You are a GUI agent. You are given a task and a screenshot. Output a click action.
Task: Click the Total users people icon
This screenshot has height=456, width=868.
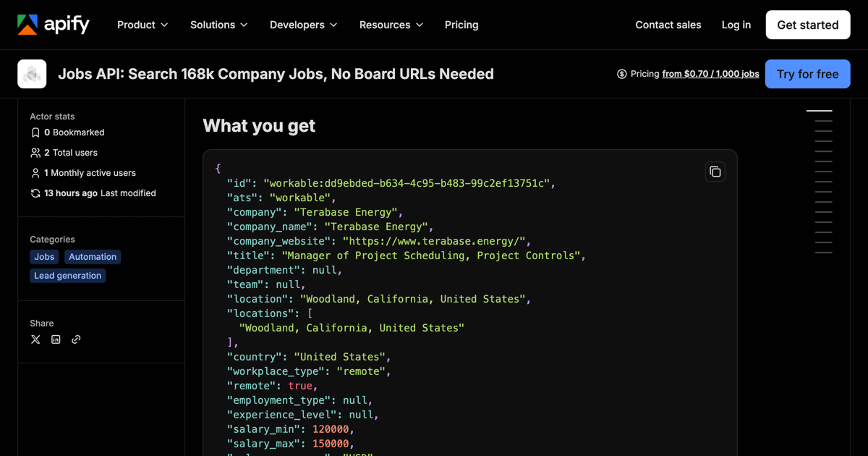pos(35,153)
